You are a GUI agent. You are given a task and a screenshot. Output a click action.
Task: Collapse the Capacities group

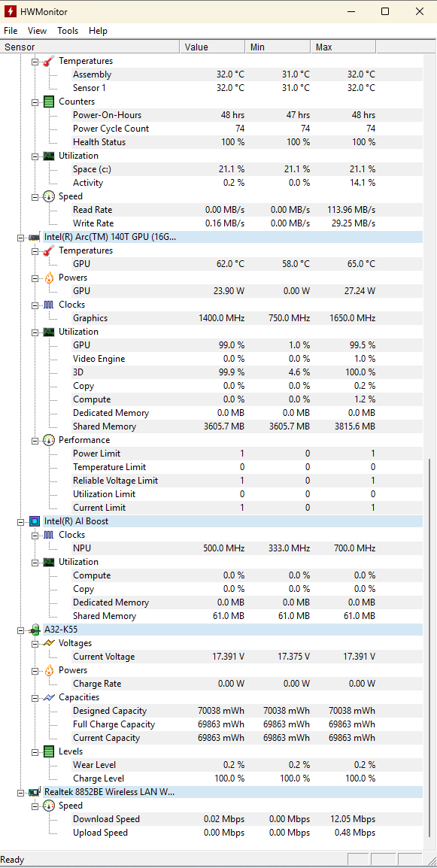coord(35,697)
